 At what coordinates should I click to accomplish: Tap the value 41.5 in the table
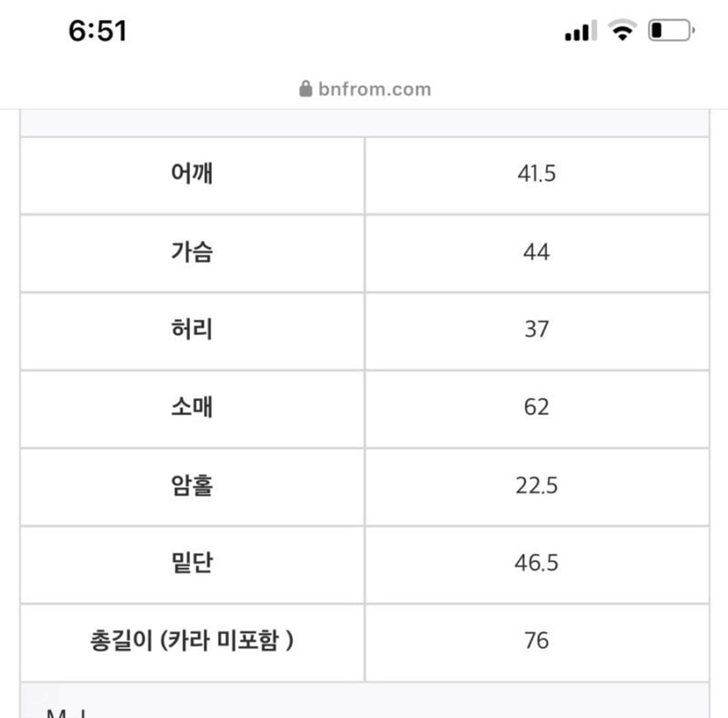coord(537,173)
